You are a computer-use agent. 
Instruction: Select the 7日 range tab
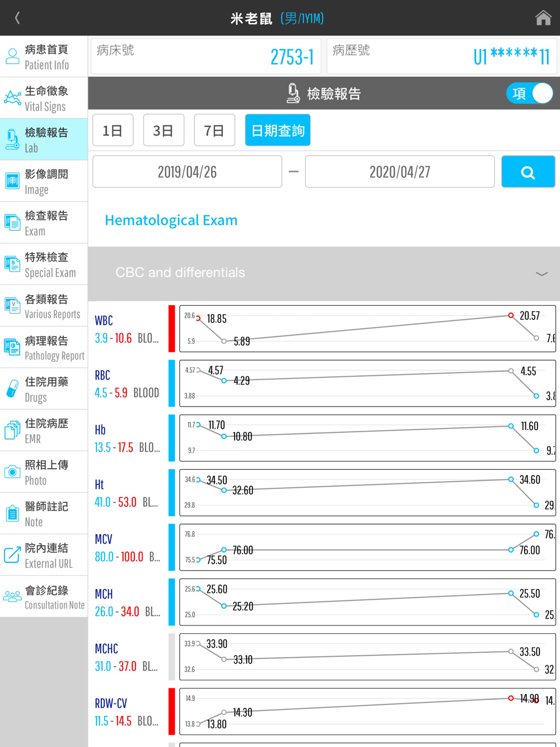click(x=214, y=130)
